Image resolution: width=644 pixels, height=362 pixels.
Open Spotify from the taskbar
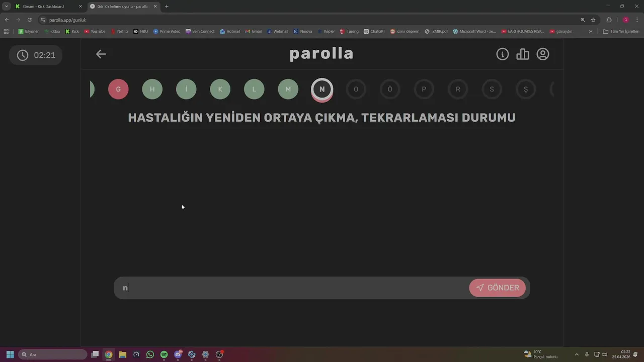pyautogui.click(x=164, y=354)
